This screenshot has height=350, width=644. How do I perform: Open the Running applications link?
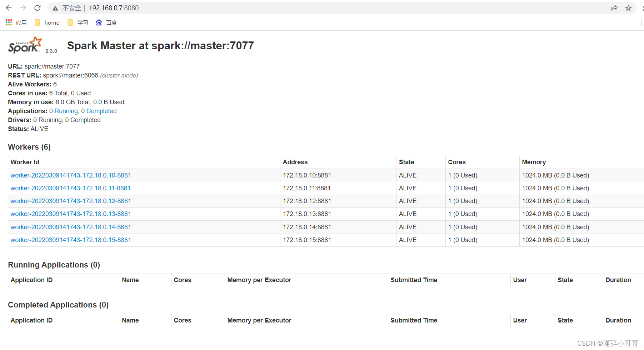[x=66, y=111]
